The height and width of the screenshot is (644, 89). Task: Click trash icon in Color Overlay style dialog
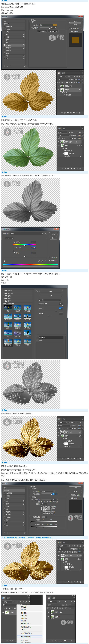(x=25, y=66)
